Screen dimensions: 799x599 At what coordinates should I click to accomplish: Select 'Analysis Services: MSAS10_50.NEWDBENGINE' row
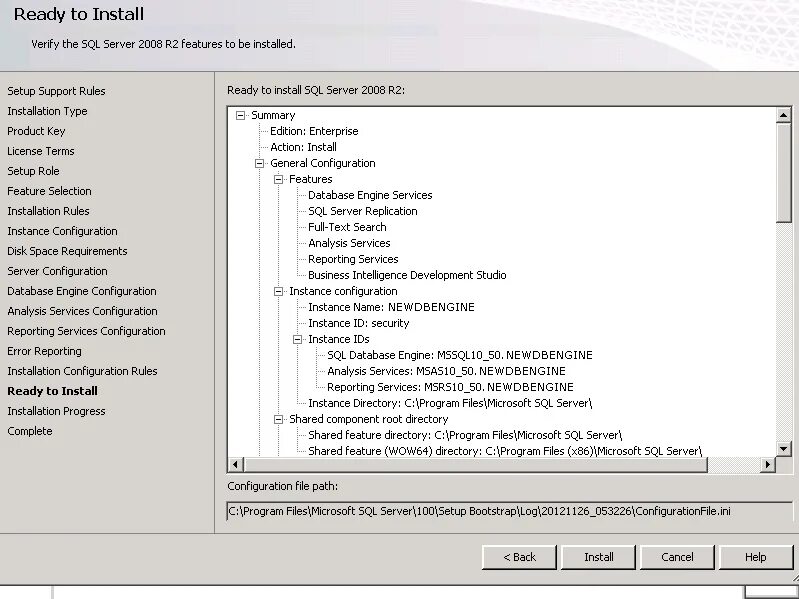click(446, 371)
